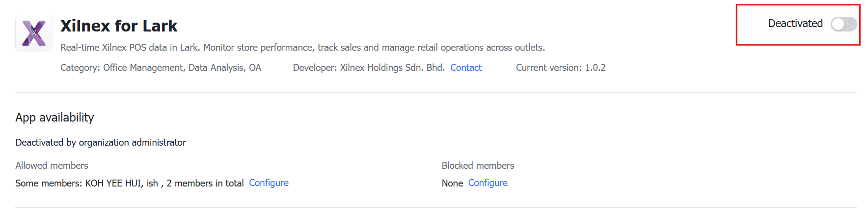Click the Blocked members label

point(478,166)
